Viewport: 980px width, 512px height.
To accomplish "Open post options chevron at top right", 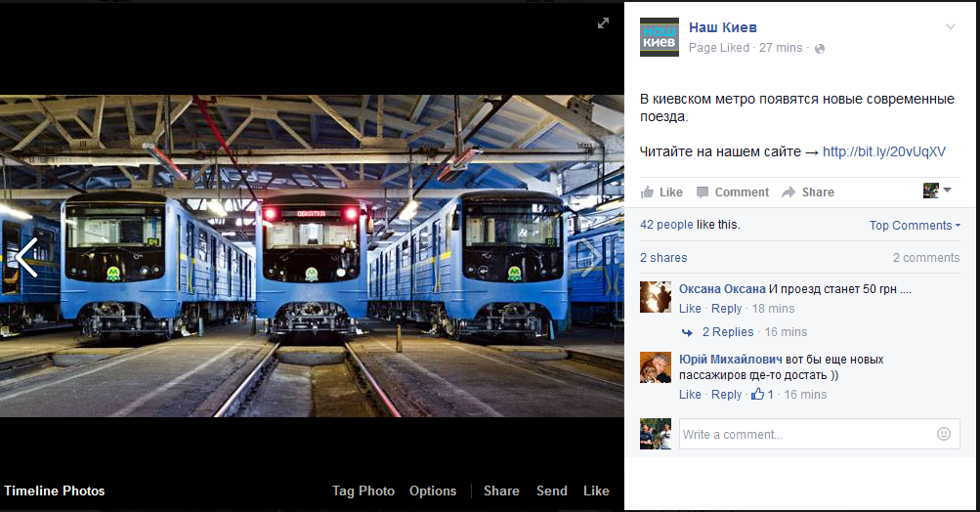I will [x=951, y=27].
